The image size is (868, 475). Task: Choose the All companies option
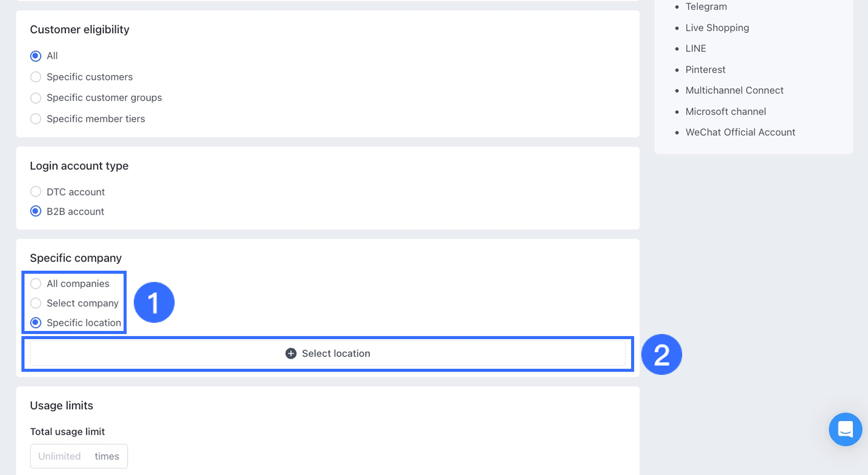36,284
